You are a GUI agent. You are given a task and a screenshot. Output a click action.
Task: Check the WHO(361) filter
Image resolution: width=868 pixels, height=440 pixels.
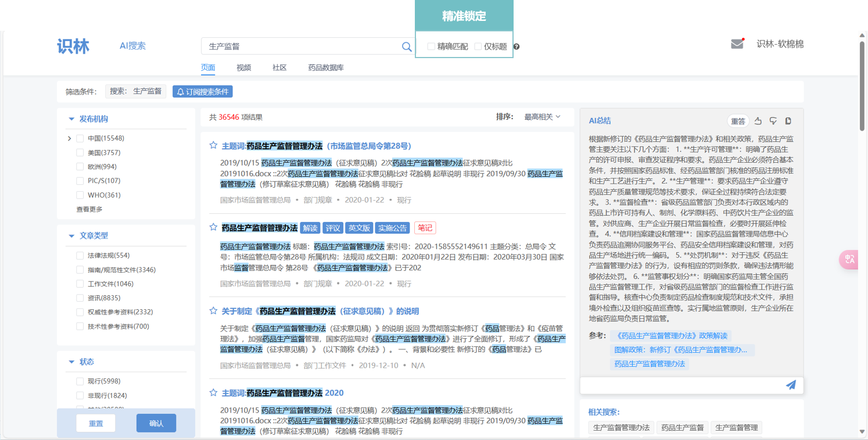click(x=80, y=195)
